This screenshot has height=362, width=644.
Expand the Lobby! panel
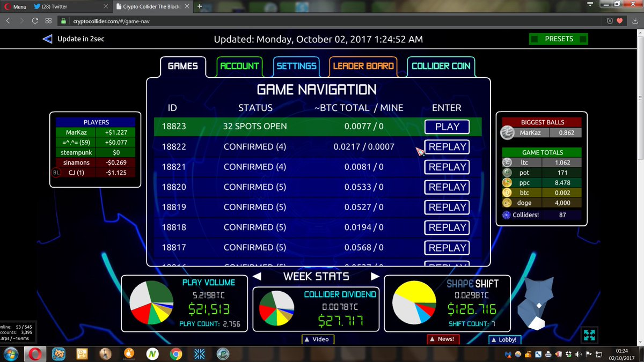(x=504, y=339)
